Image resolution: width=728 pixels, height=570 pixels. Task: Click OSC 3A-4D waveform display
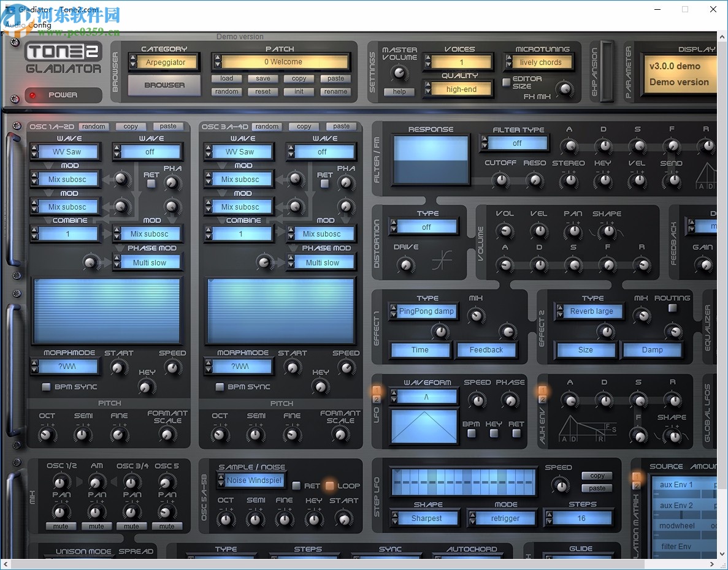[x=280, y=311]
